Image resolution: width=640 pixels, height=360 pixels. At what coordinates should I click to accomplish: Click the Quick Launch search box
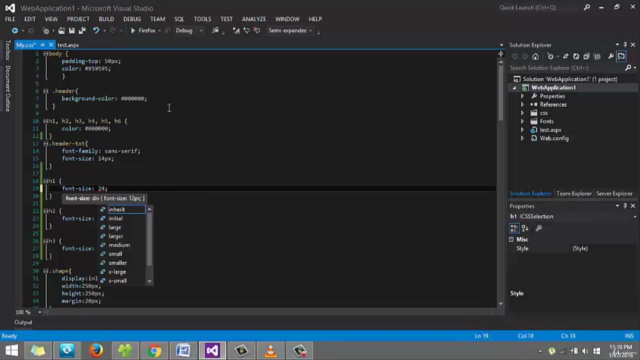(540, 8)
